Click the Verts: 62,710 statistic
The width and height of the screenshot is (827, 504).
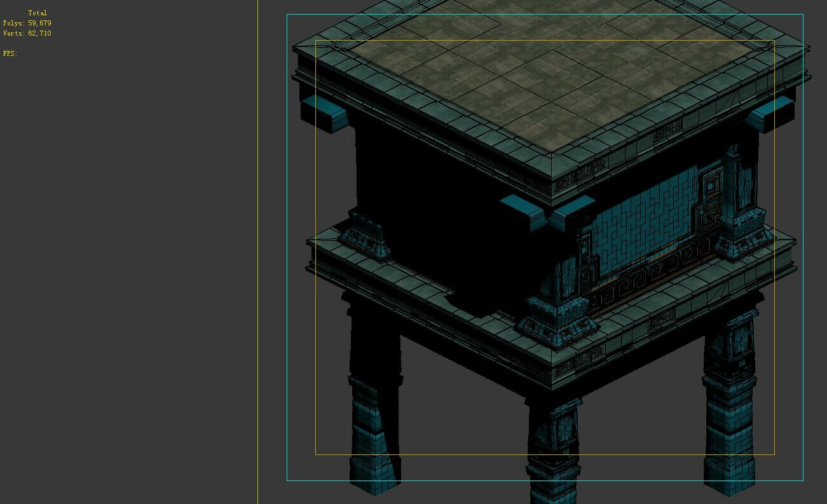[x=27, y=32]
